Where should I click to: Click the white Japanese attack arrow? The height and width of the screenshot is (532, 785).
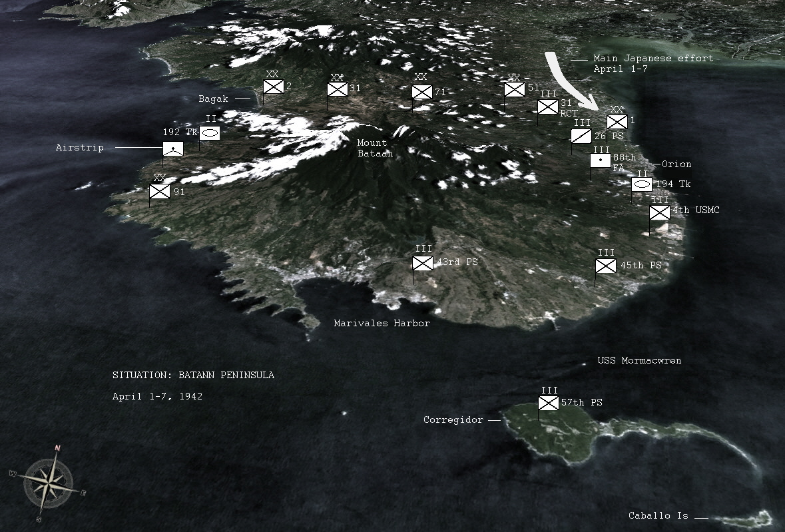point(571,80)
